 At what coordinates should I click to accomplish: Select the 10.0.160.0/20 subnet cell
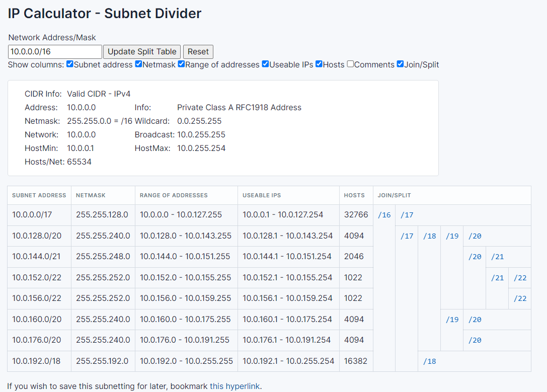pos(39,320)
